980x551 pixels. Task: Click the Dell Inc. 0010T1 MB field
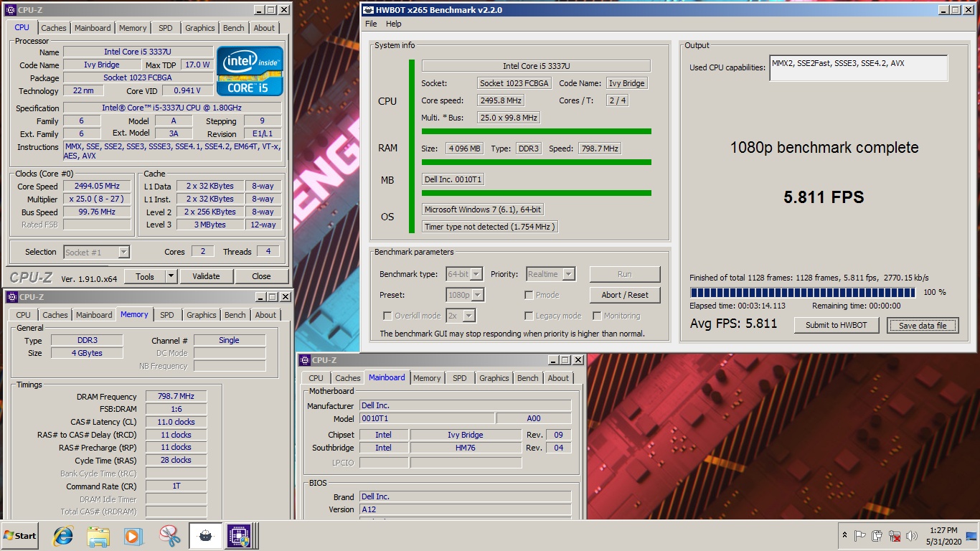(x=453, y=180)
